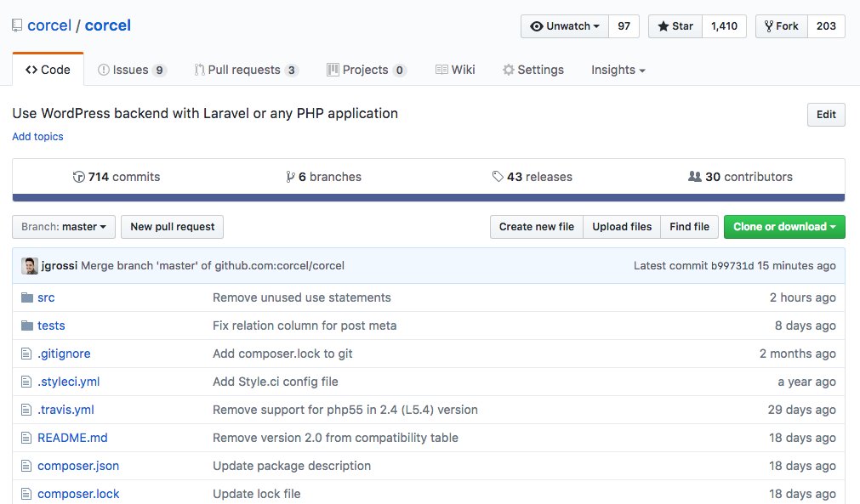Click Create new file button

(x=537, y=227)
